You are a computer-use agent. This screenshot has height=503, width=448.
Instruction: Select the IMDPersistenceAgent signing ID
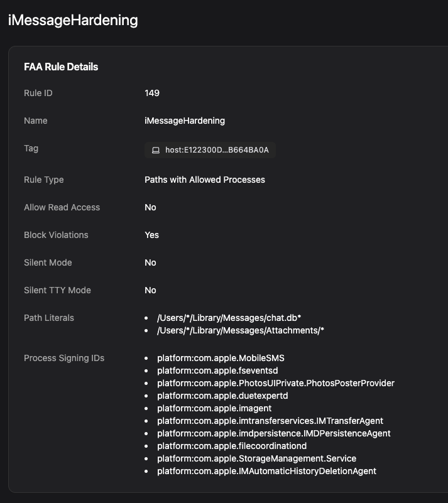(x=274, y=433)
